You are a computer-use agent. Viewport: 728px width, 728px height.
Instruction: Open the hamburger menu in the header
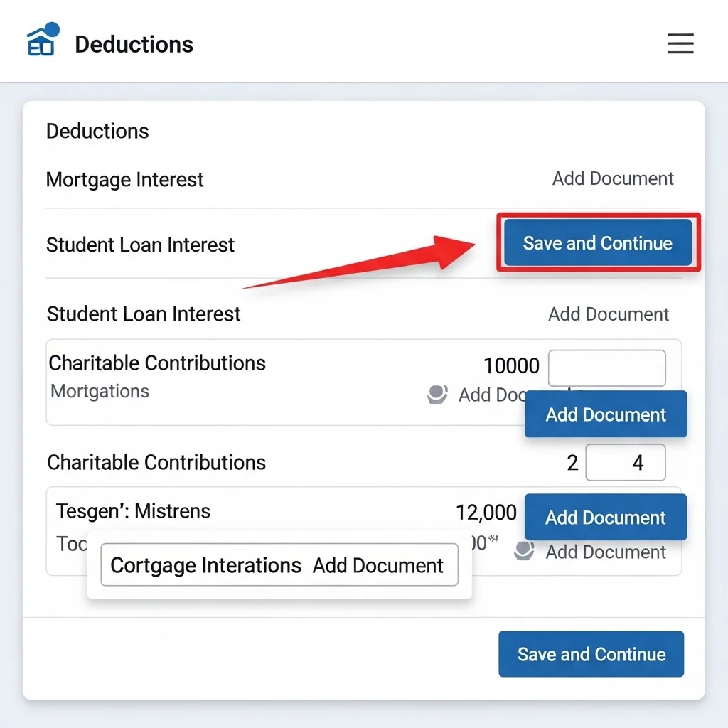(680, 44)
